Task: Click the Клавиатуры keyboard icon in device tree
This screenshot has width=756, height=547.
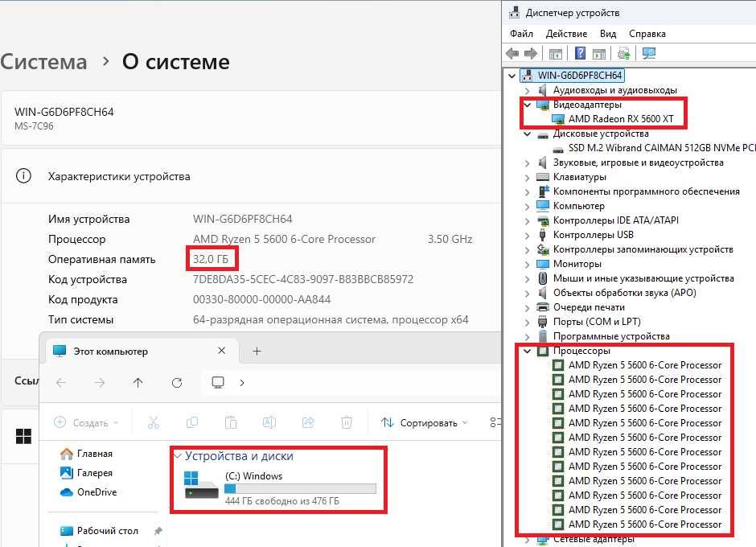Action: [x=543, y=177]
